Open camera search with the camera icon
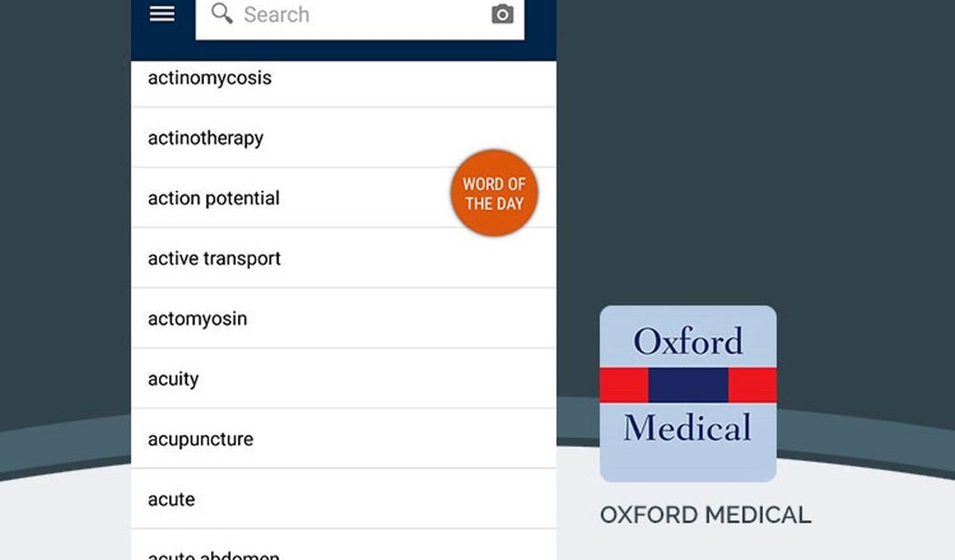 point(502,14)
